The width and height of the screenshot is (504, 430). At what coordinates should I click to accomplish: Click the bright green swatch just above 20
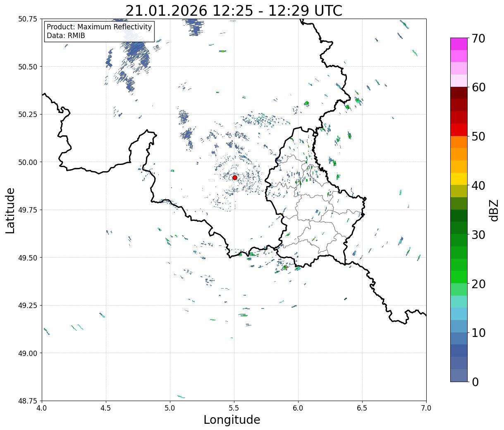459,277
